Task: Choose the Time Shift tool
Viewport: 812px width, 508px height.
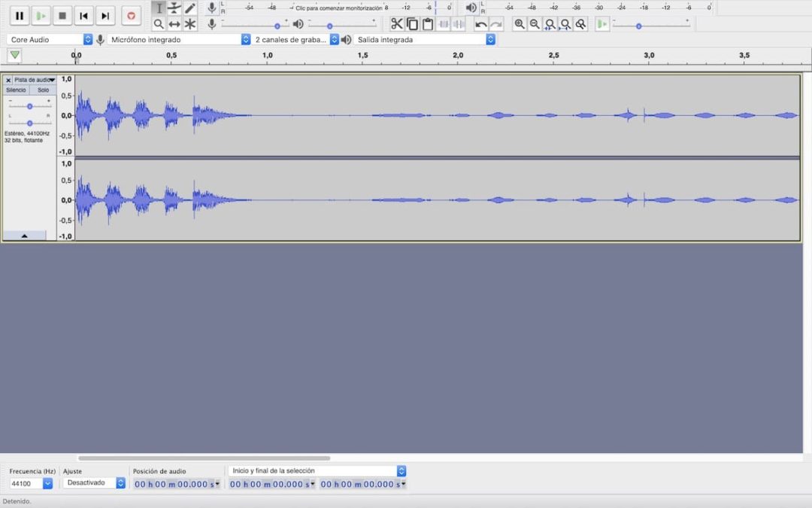Action: (174, 24)
